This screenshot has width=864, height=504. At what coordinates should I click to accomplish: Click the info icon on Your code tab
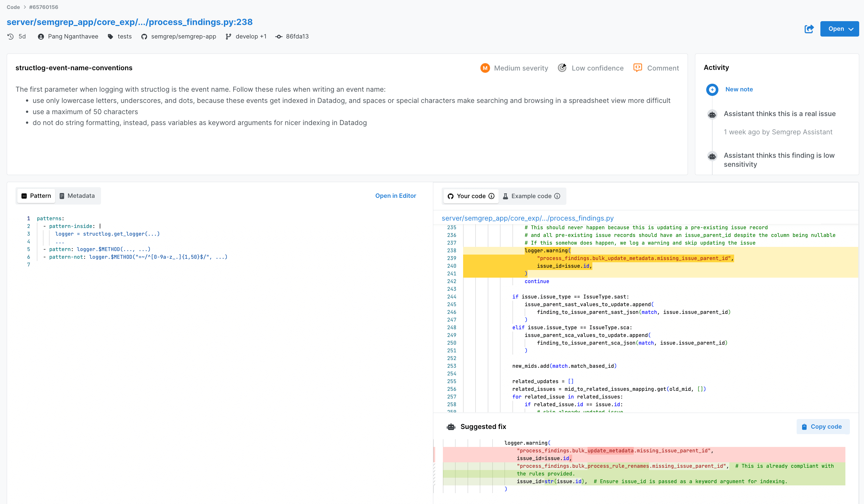[x=492, y=196]
